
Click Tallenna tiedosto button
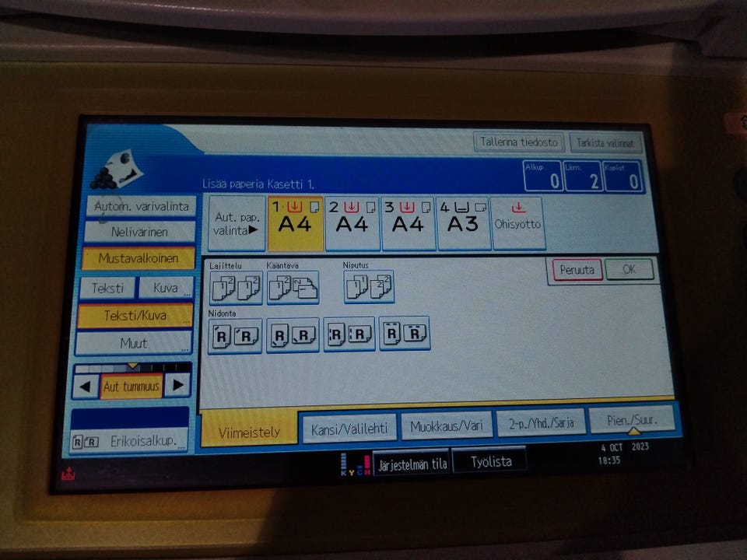coord(519,142)
